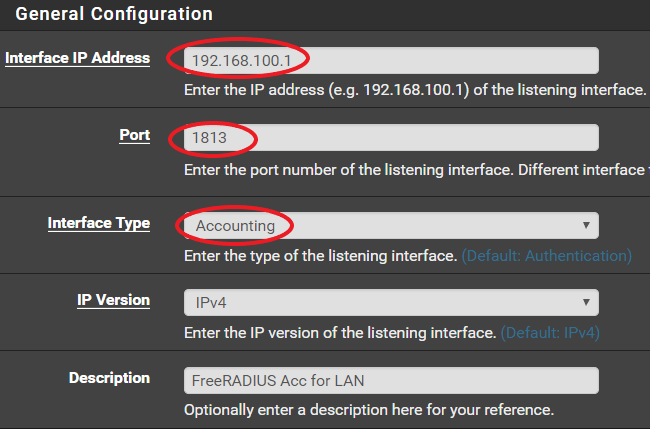Open the IP Version dropdown showing IPv4
This screenshot has height=429, width=650.
pyautogui.click(x=390, y=302)
